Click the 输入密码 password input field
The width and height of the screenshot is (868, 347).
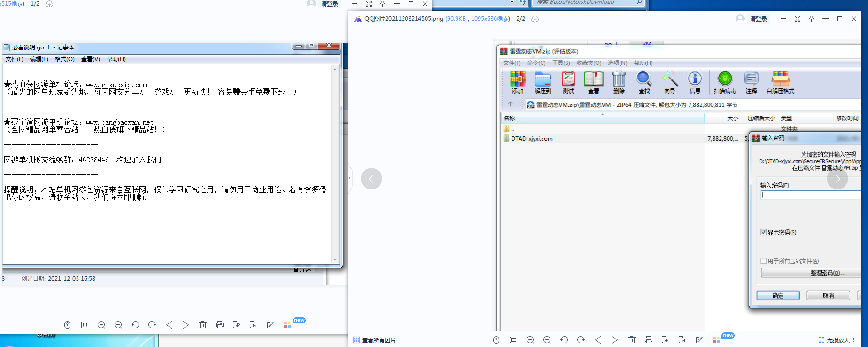(x=811, y=195)
